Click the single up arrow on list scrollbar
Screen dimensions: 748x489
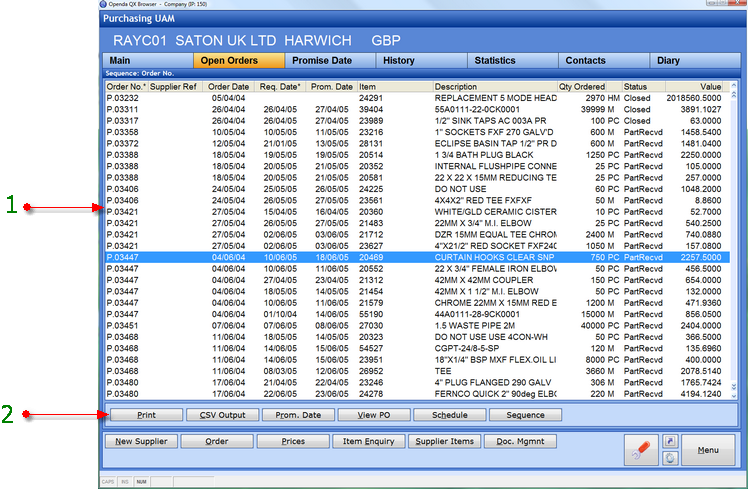point(734,86)
